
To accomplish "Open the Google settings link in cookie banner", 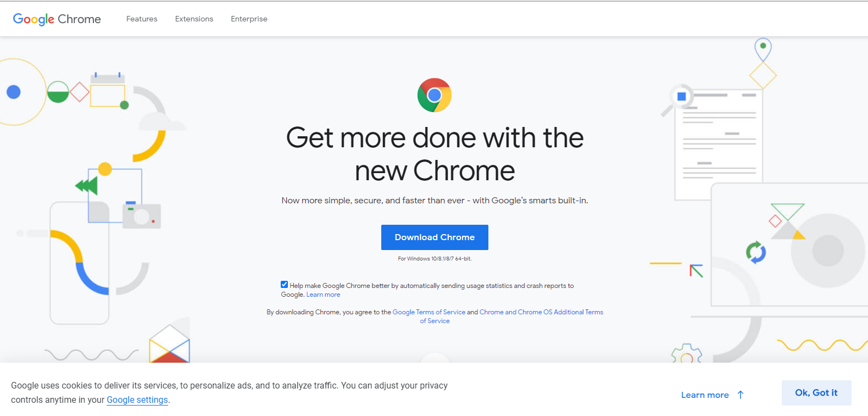I will (x=137, y=400).
